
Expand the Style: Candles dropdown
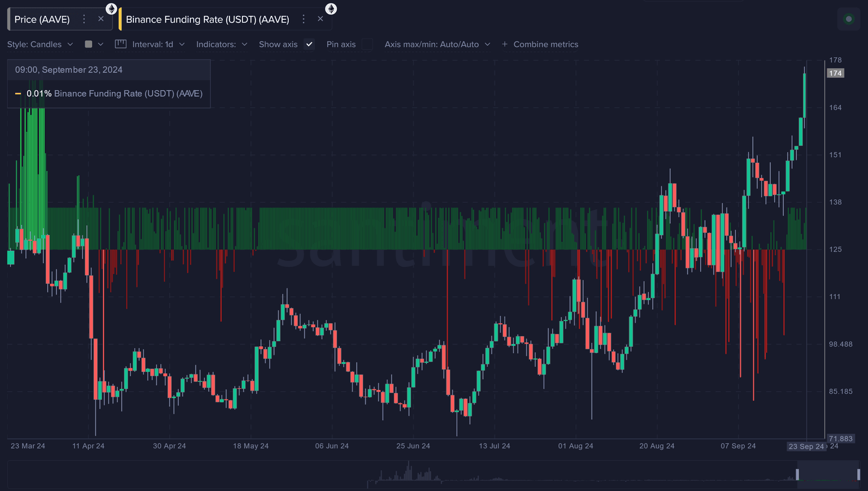click(x=40, y=44)
